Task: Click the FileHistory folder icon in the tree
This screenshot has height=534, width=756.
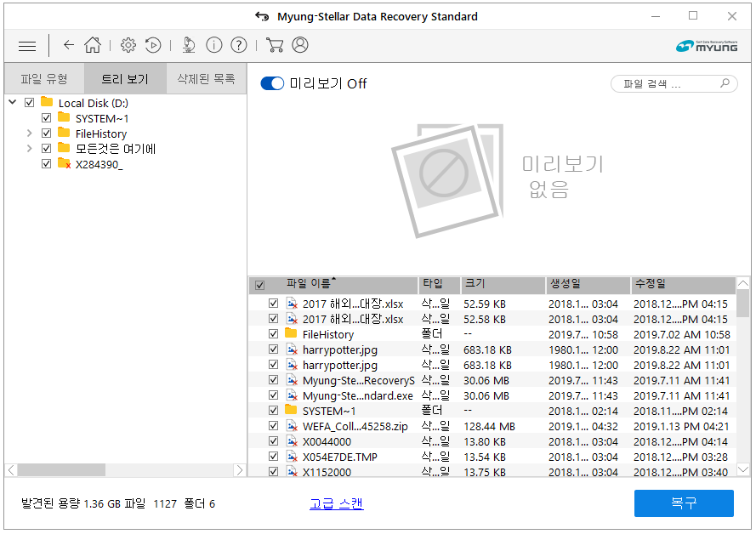Action: (x=64, y=133)
